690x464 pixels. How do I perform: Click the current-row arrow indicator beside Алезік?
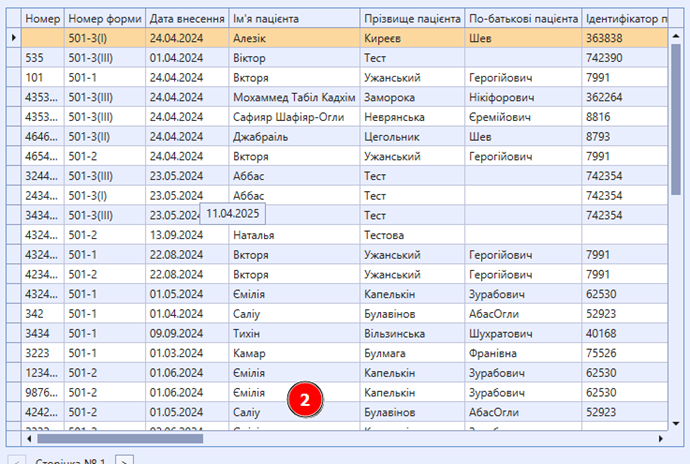14,38
